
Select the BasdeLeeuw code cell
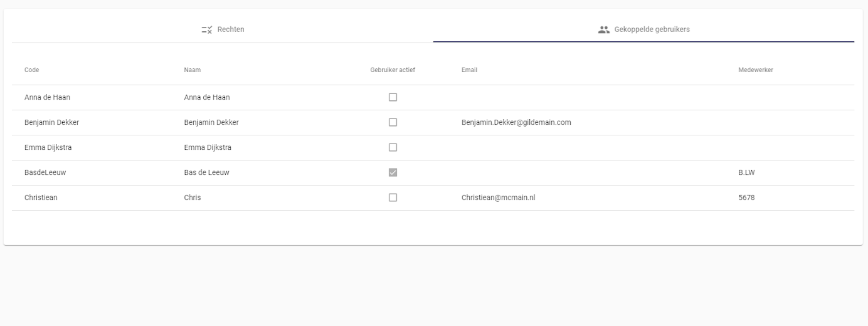[45, 172]
